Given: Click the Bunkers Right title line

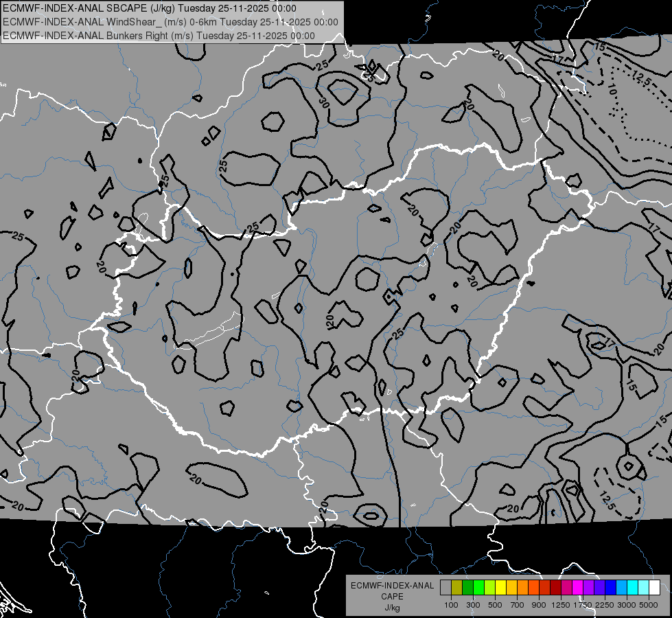Looking at the screenshot, I should [159, 36].
